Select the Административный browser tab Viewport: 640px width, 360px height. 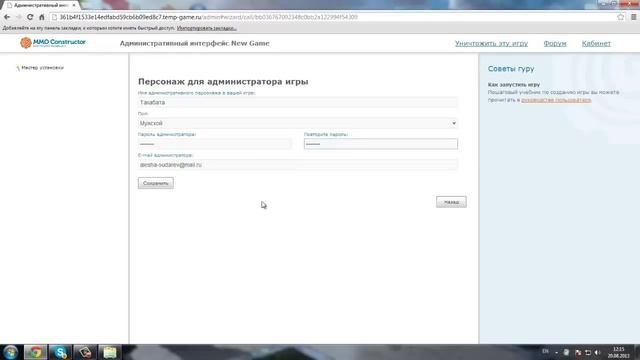[41, 5]
